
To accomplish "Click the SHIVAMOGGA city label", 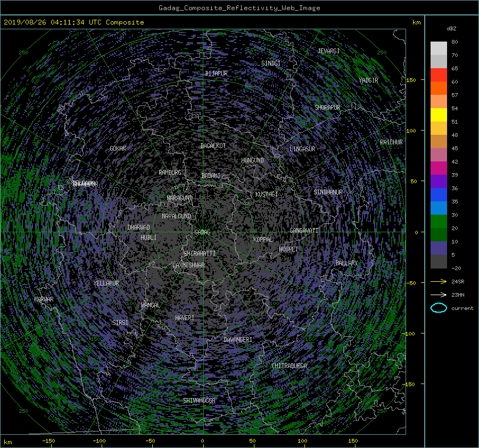I will (x=199, y=401).
